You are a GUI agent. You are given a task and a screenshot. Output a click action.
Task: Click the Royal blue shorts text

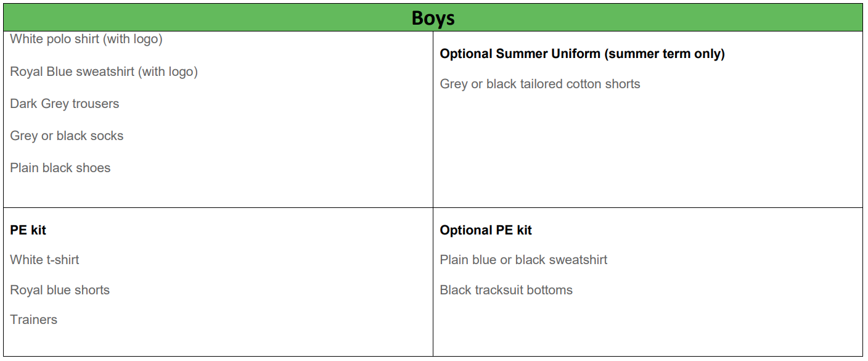tap(60, 290)
